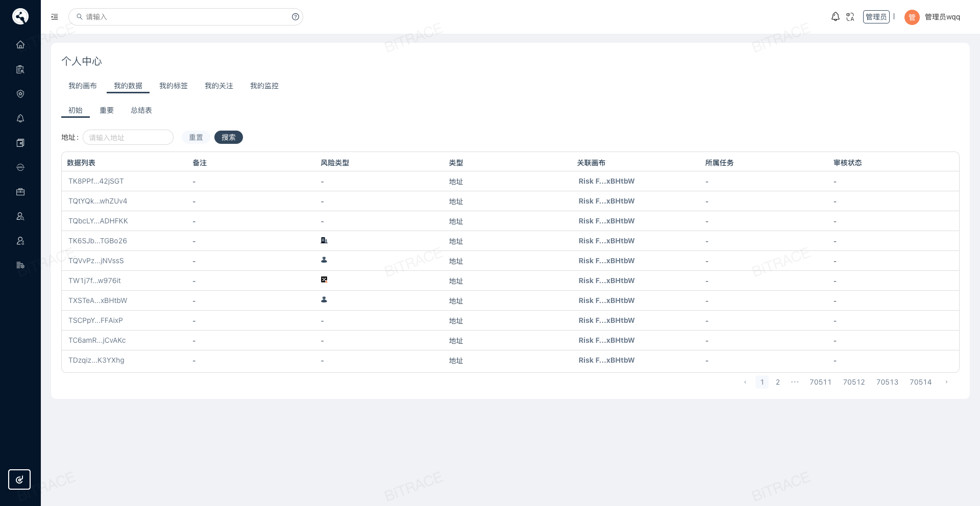Go to the previous page arrow

pos(745,382)
